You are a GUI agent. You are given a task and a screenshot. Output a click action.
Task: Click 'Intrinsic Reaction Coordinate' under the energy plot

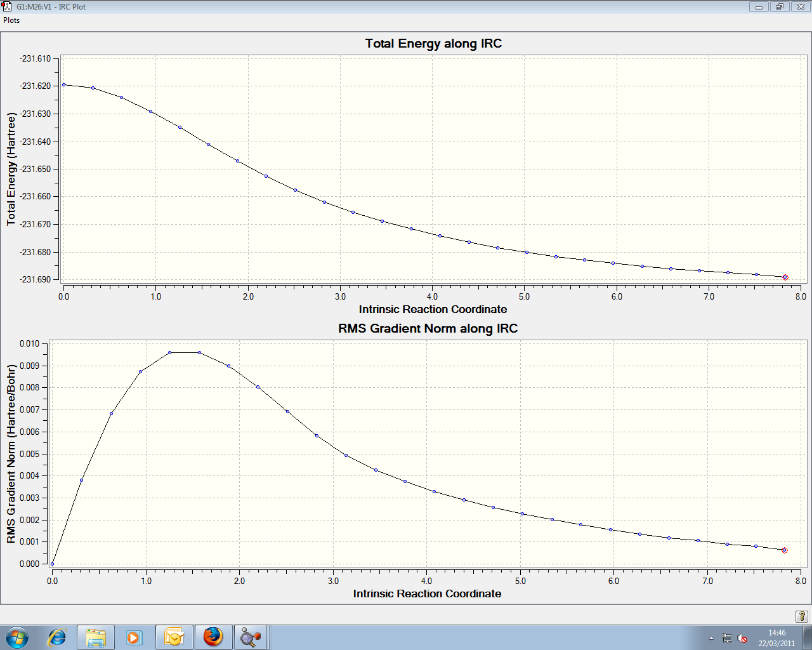433,309
